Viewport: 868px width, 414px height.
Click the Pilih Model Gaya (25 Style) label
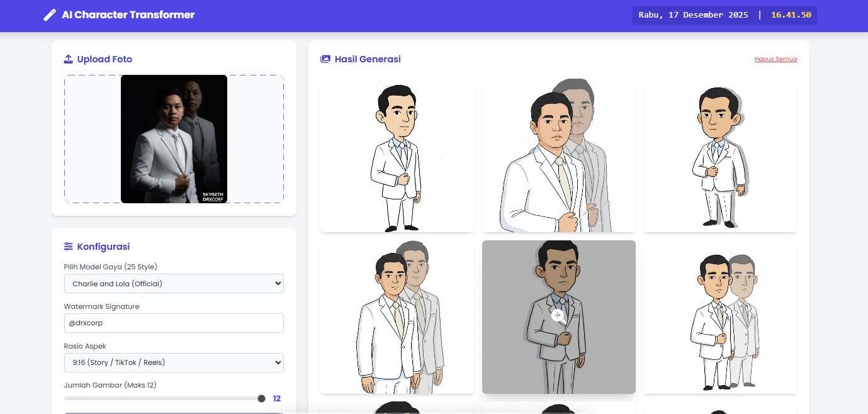111,267
